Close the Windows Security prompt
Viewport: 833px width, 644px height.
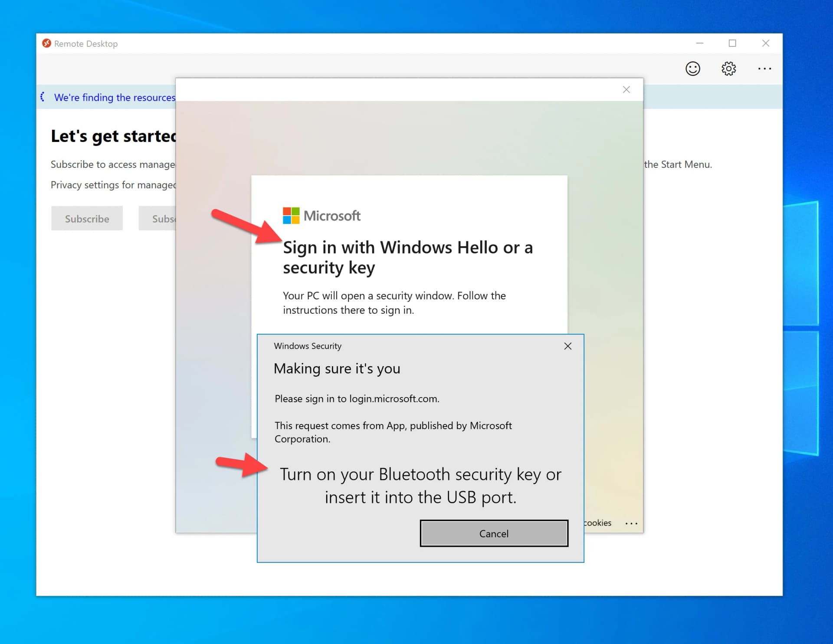[567, 346]
